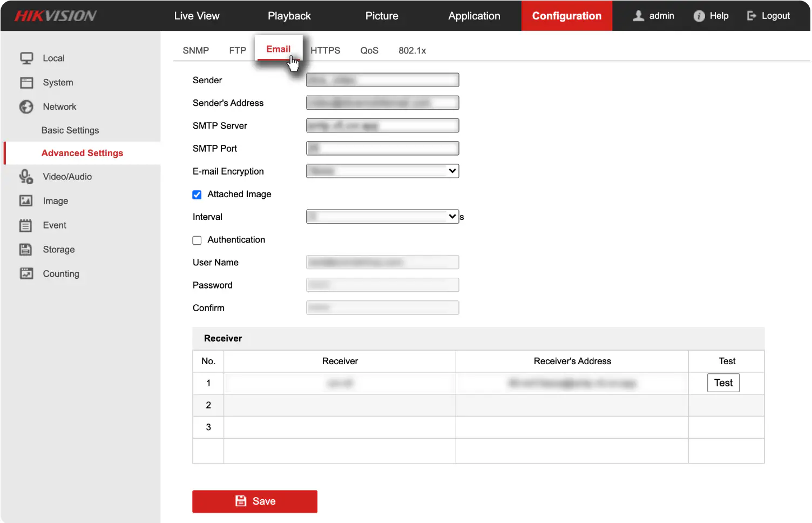Screen dimensions: 812x523
Task: Open the Event calendar icon
Action: (26, 225)
